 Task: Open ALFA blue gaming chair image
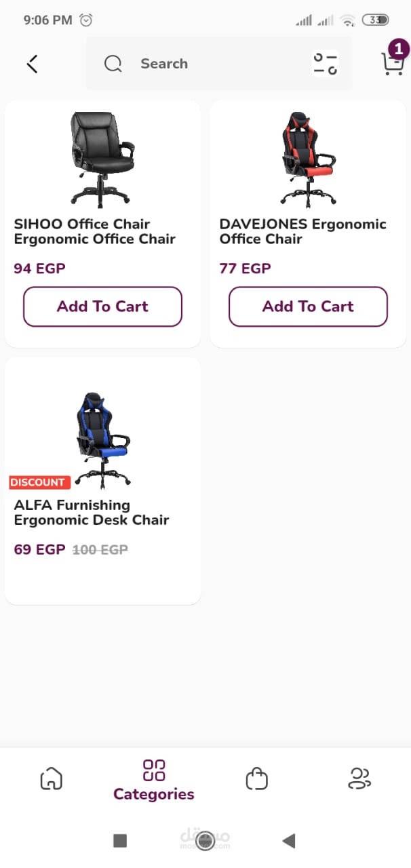[102, 439]
